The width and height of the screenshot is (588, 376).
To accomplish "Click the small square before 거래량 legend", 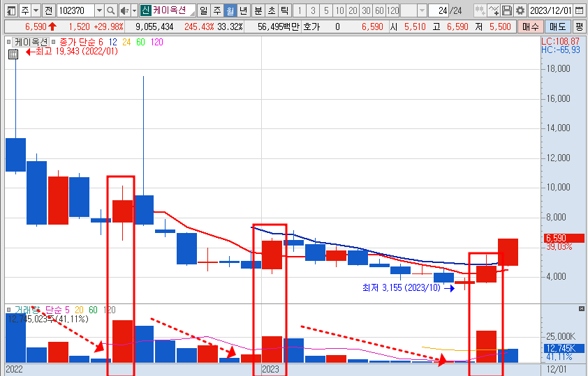I will point(8,310).
